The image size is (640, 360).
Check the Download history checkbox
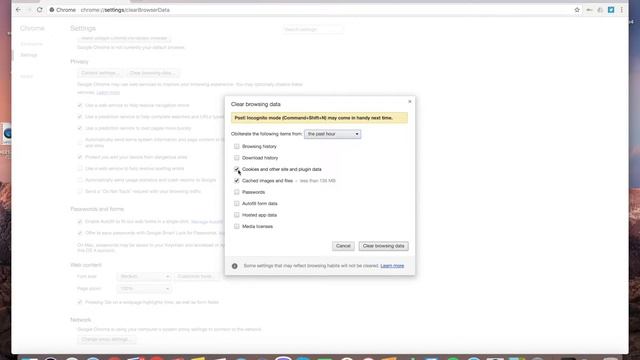click(x=237, y=158)
